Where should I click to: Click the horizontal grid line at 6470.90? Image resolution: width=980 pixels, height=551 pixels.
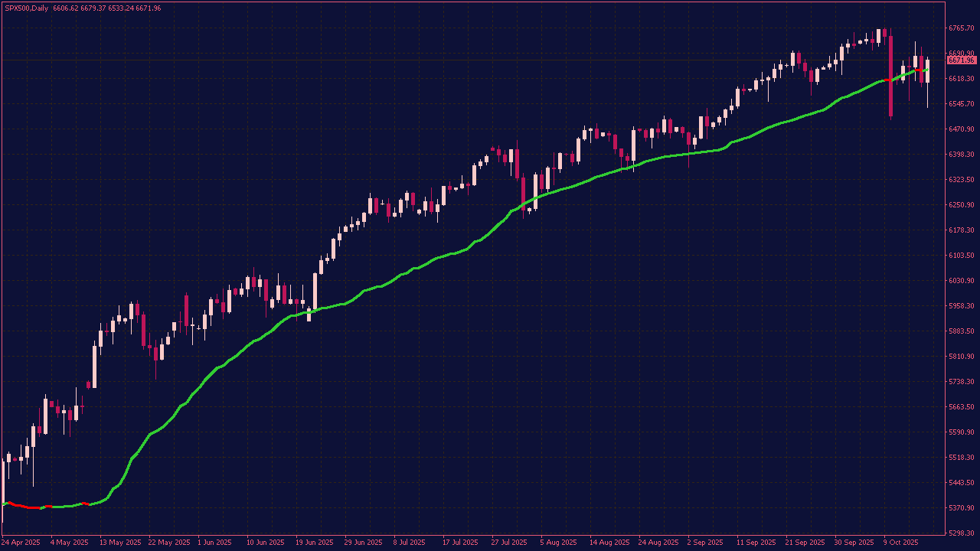[459, 129]
